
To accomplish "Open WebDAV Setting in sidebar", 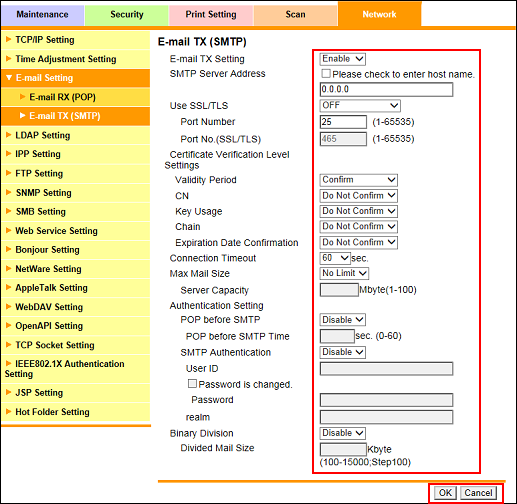I will click(76, 307).
